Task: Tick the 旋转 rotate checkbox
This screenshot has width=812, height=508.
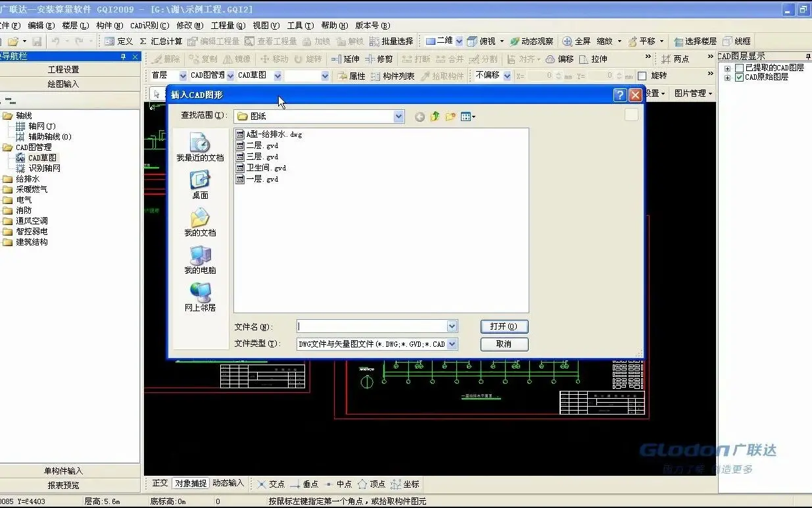Action: pos(642,76)
